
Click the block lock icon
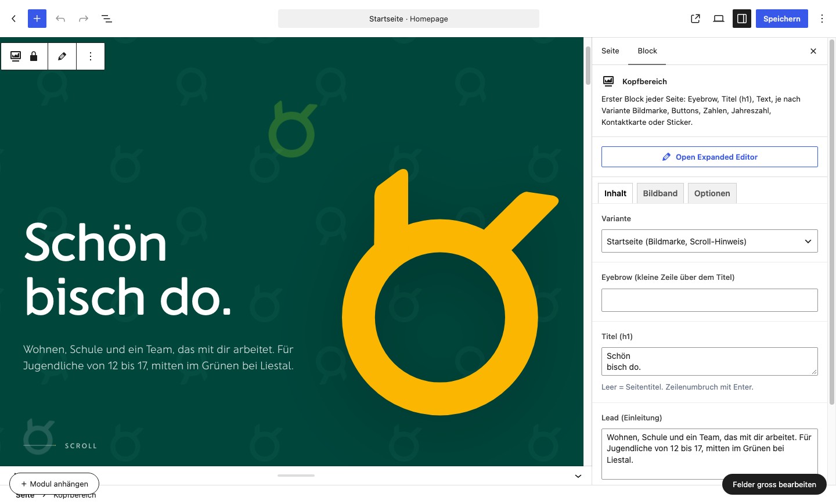pos(34,56)
